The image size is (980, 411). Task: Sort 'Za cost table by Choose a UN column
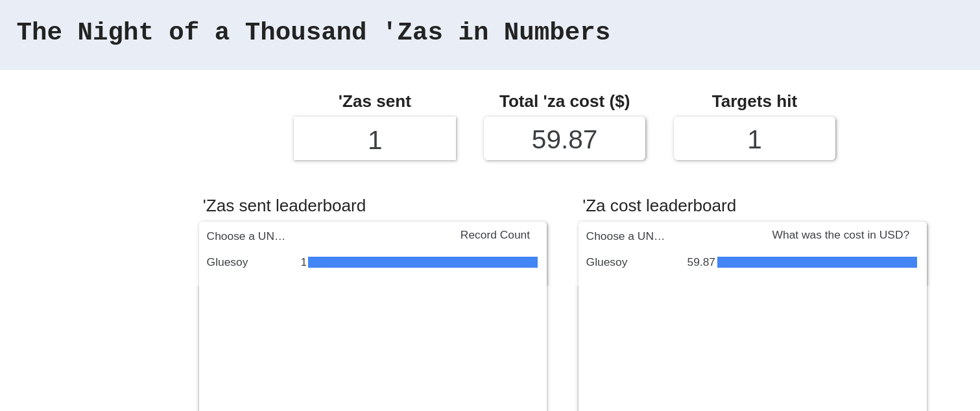[x=625, y=236]
